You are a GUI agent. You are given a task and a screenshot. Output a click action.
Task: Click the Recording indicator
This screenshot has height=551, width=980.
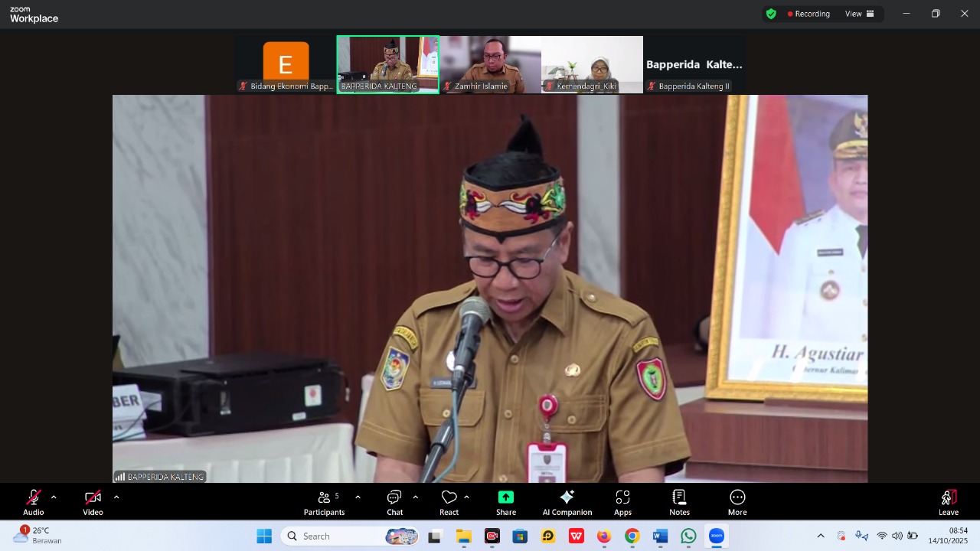click(808, 14)
